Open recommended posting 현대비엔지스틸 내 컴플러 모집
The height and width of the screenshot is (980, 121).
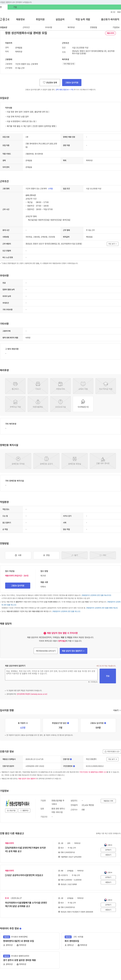pos(19,941)
